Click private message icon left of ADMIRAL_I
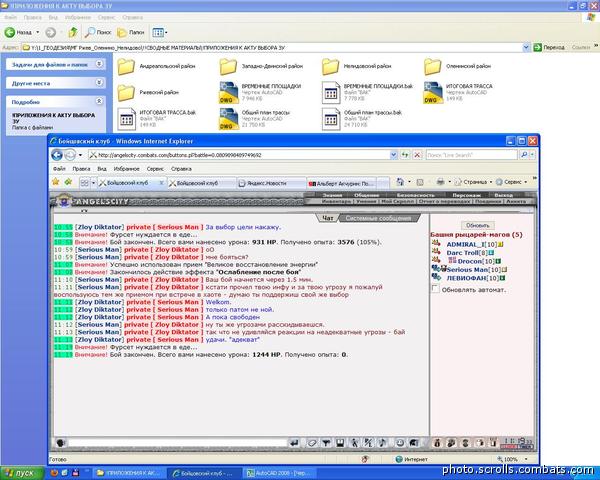 click(x=436, y=243)
